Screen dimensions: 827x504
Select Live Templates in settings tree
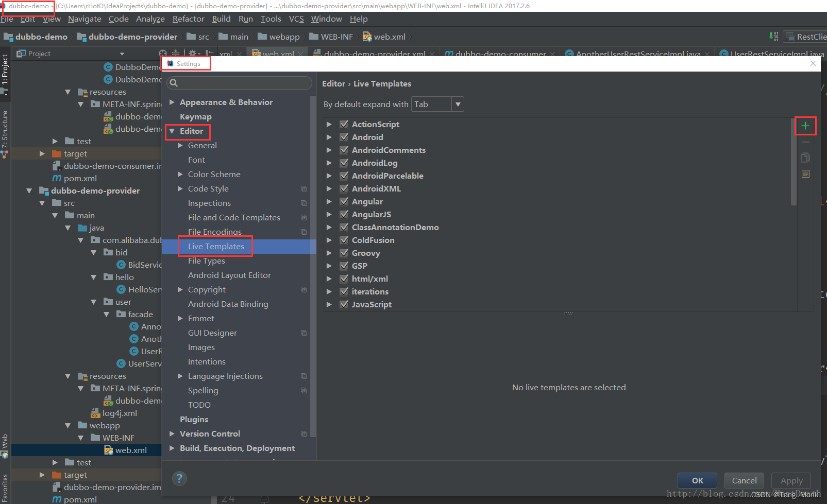coord(216,247)
